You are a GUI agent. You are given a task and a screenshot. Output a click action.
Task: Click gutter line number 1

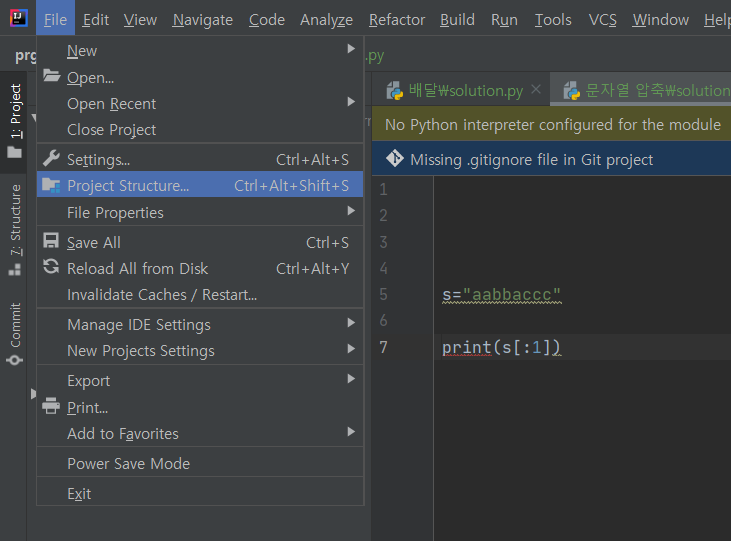(x=383, y=189)
